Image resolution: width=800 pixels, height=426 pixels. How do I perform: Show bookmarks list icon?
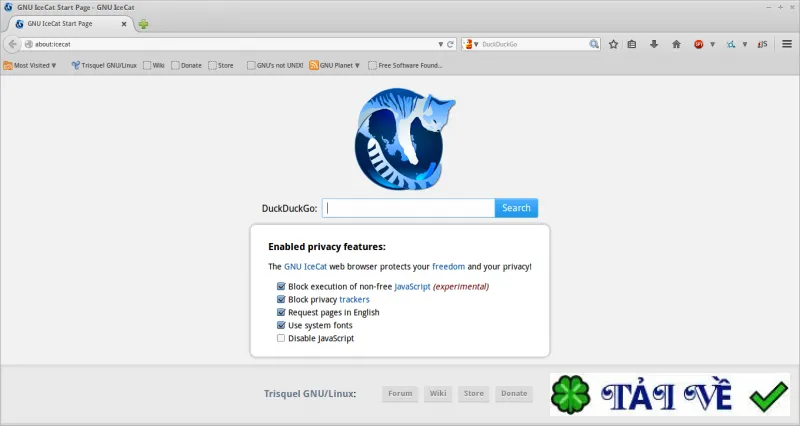632,44
